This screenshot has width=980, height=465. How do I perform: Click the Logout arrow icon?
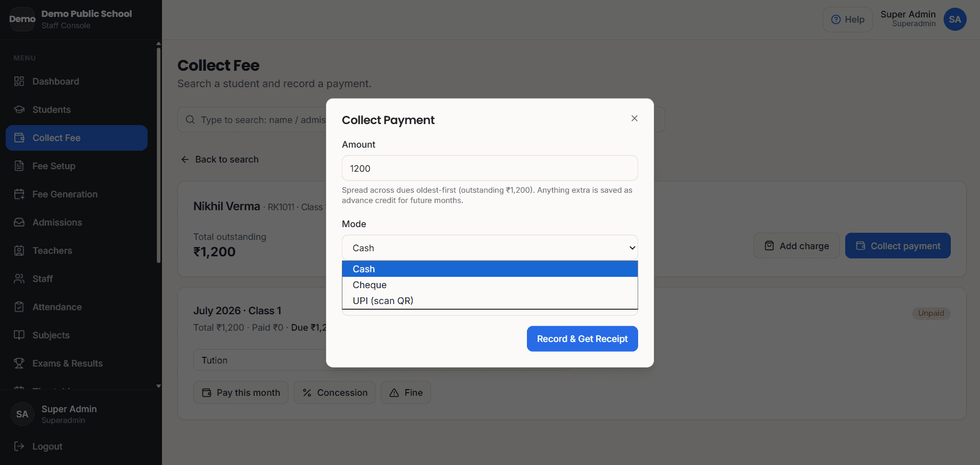(x=19, y=447)
